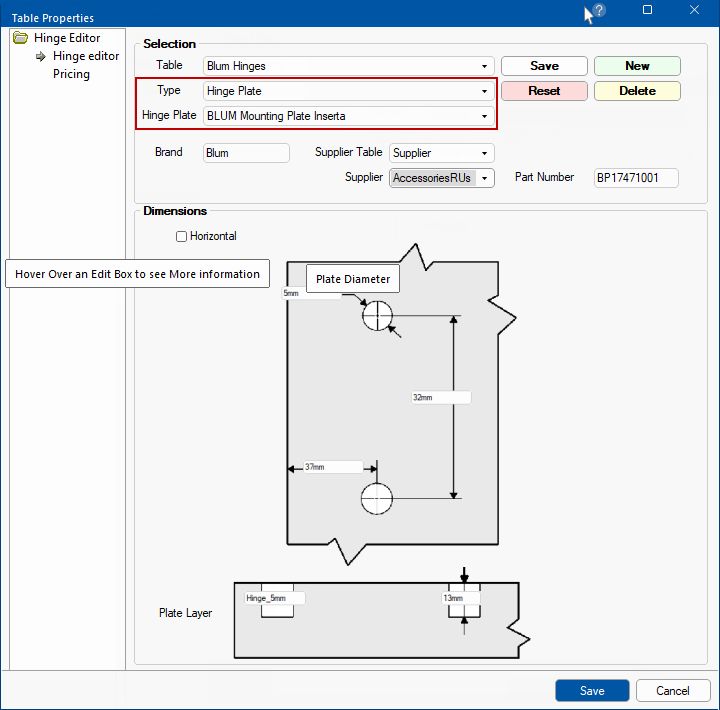The image size is (720, 710).
Task: Click the Cancel button
Action: [673, 691]
